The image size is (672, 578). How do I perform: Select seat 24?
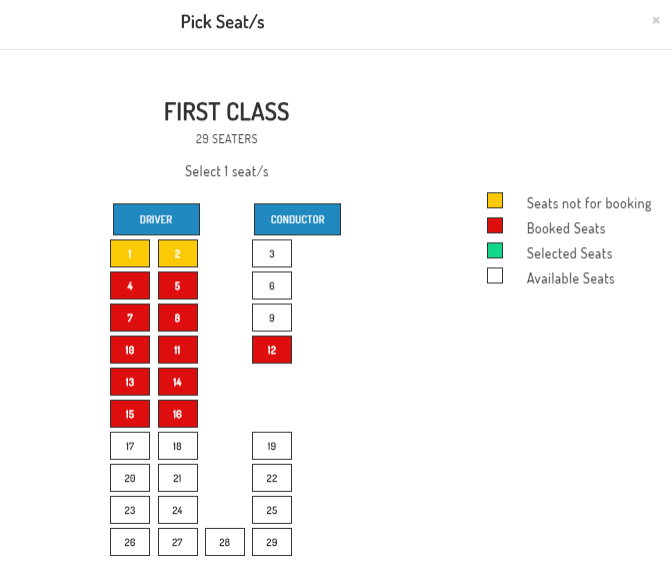click(177, 510)
